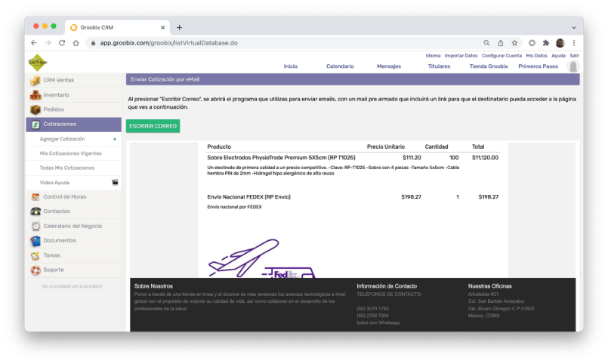Click the Configurar Cuenta link
608x364 pixels.
502,56
